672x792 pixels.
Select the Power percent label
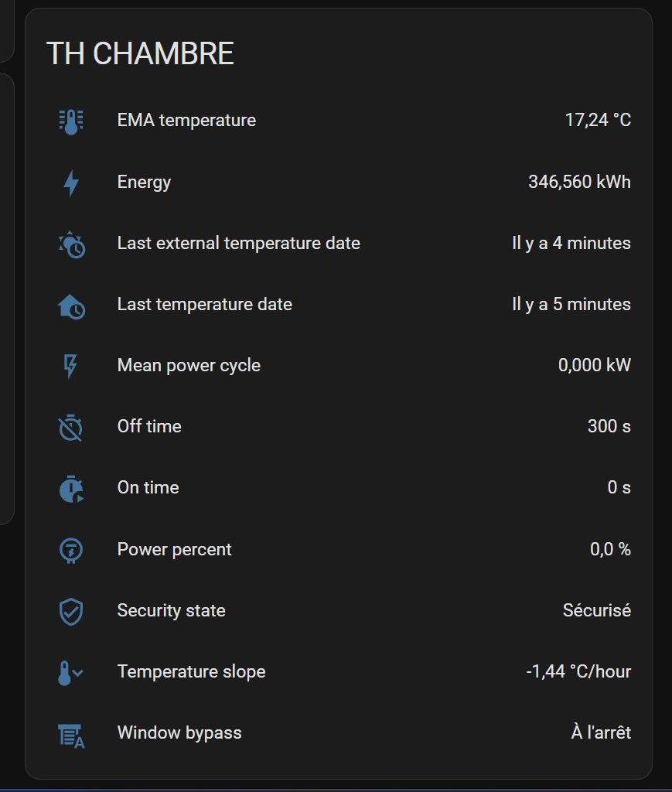coord(174,550)
